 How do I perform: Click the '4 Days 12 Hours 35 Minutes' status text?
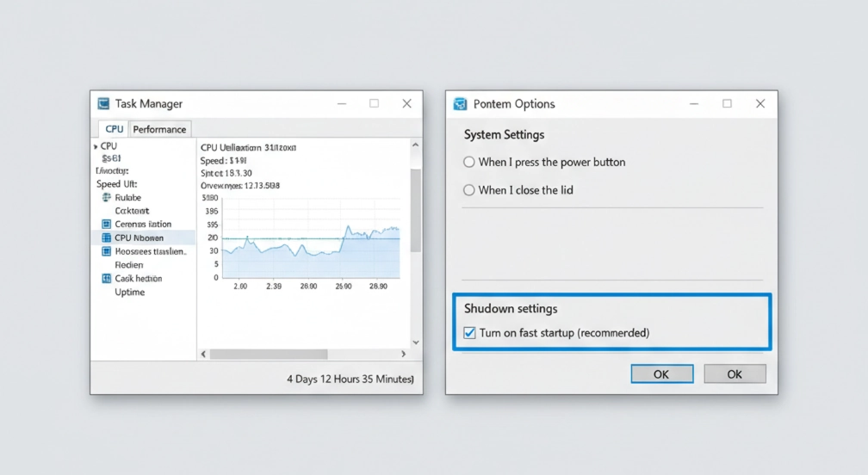click(x=350, y=379)
